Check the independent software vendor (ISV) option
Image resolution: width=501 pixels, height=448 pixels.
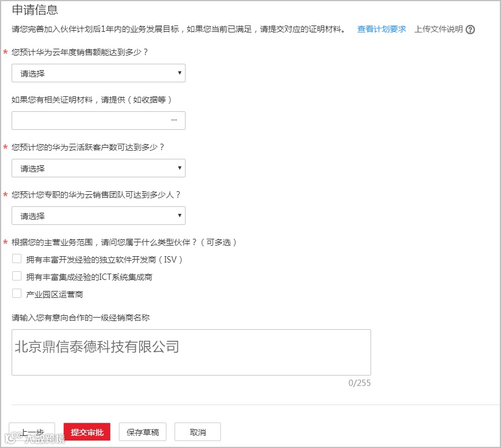[x=17, y=258]
